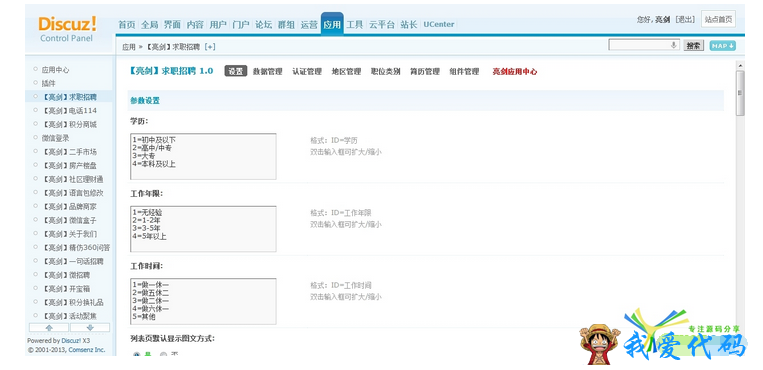Open the 全局 top menu
The image size is (763, 370).
[x=149, y=24]
